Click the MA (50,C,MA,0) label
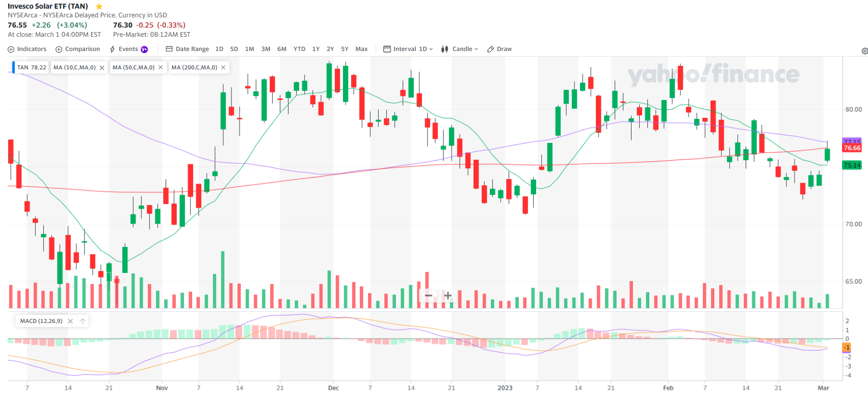The width and height of the screenshot is (868, 401). point(134,67)
